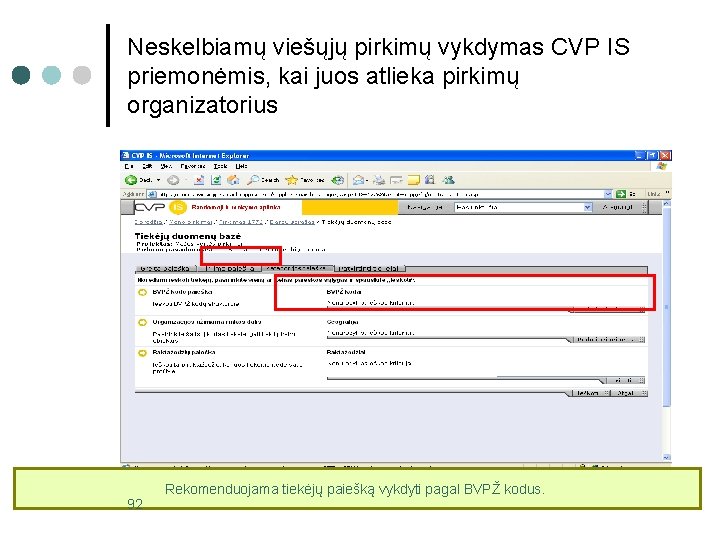Click the button under Raktažodžiai field
This screenshot has width=720, height=540.
point(624,380)
